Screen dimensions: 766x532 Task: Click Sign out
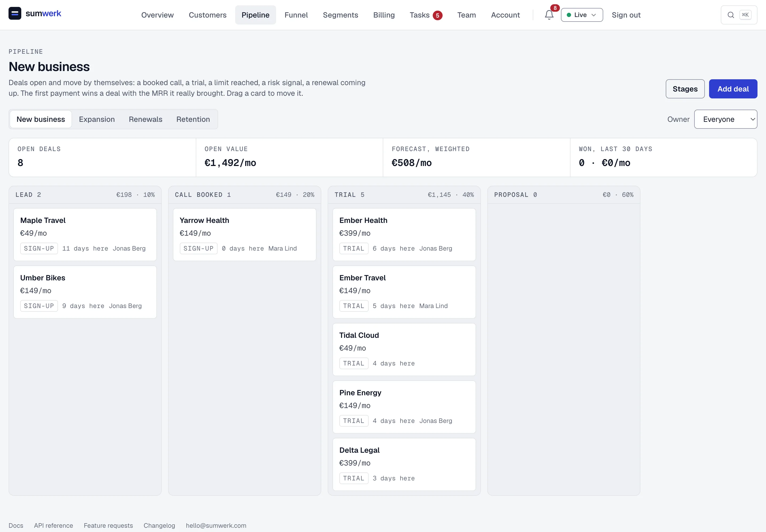[x=626, y=15]
